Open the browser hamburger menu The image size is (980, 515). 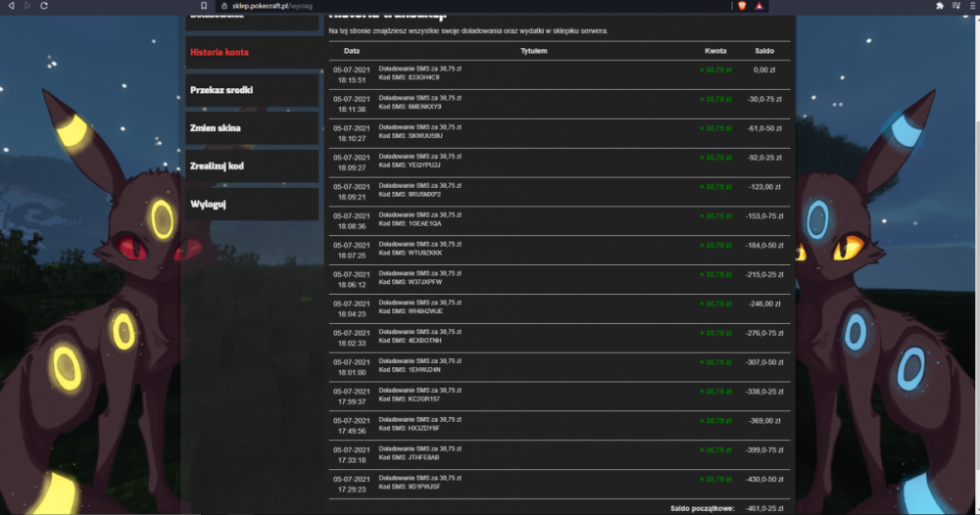(x=972, y=6)
